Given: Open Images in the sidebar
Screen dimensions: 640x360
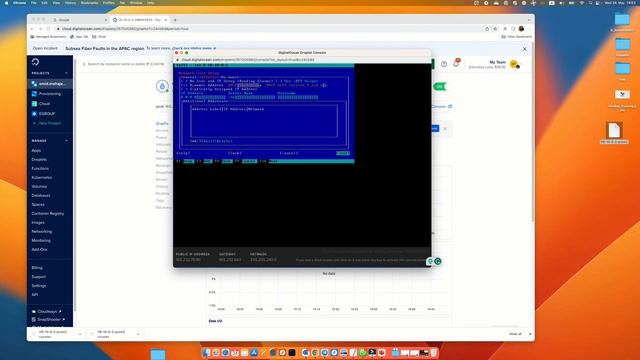Looking at the screenshot, I should 38,222.
